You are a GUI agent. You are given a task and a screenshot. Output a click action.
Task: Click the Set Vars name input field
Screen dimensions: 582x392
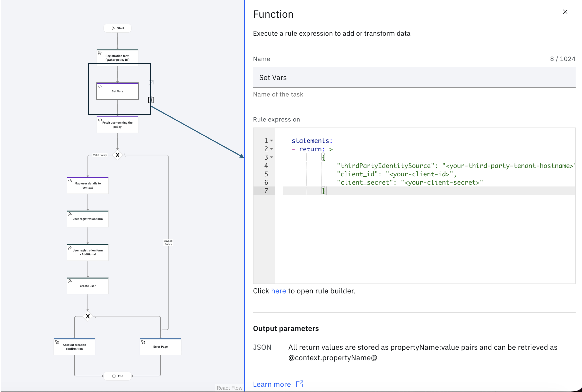pos(414,78)
